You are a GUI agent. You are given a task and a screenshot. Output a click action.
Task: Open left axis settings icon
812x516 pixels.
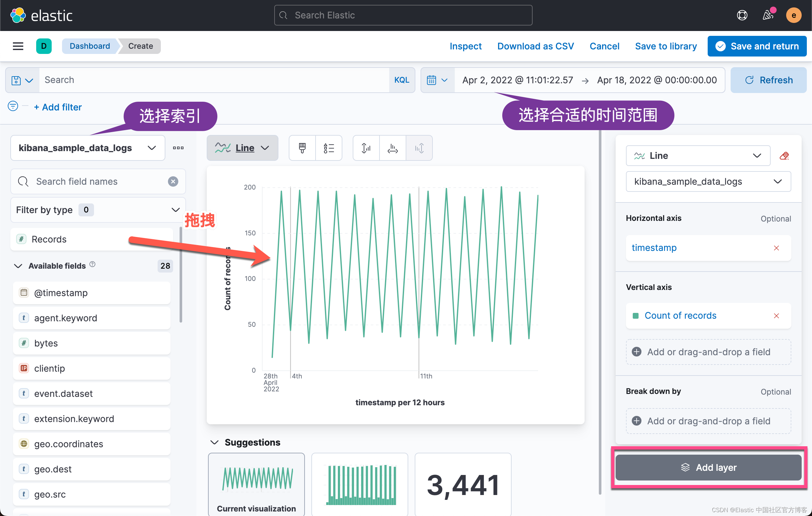tap(366, 148)
